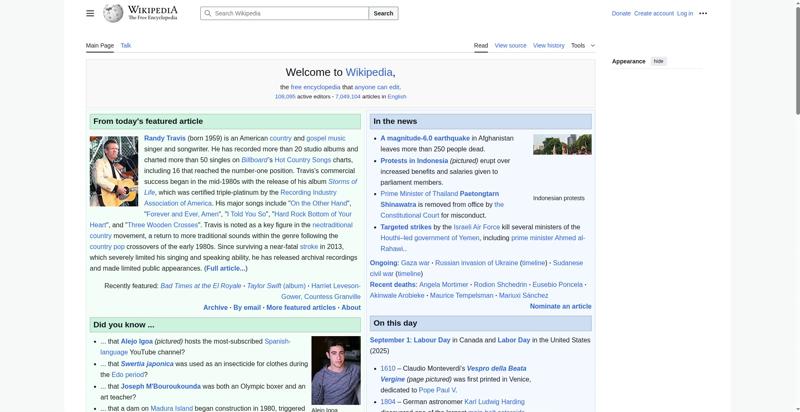Click the magnifier icon in the search box
Viewport: 800px width, 412px height.
pos(208,13)
